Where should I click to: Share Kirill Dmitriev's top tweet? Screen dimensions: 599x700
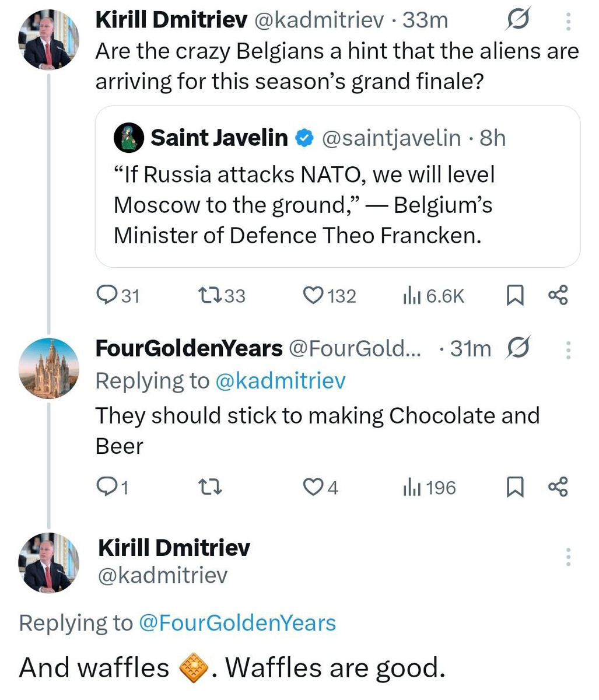[558, 296]
